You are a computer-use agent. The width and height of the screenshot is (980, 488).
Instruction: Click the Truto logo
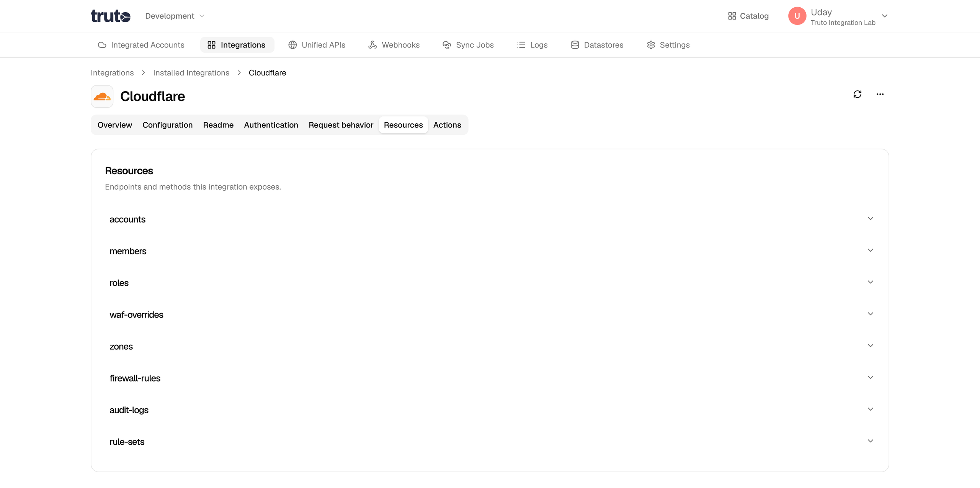111,16
